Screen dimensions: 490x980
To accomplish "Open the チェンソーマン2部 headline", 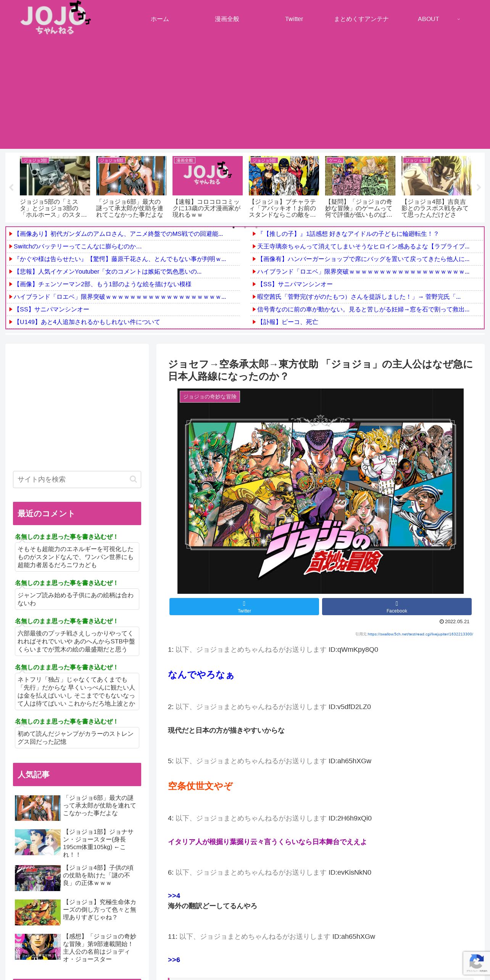I will pos(103,284).
